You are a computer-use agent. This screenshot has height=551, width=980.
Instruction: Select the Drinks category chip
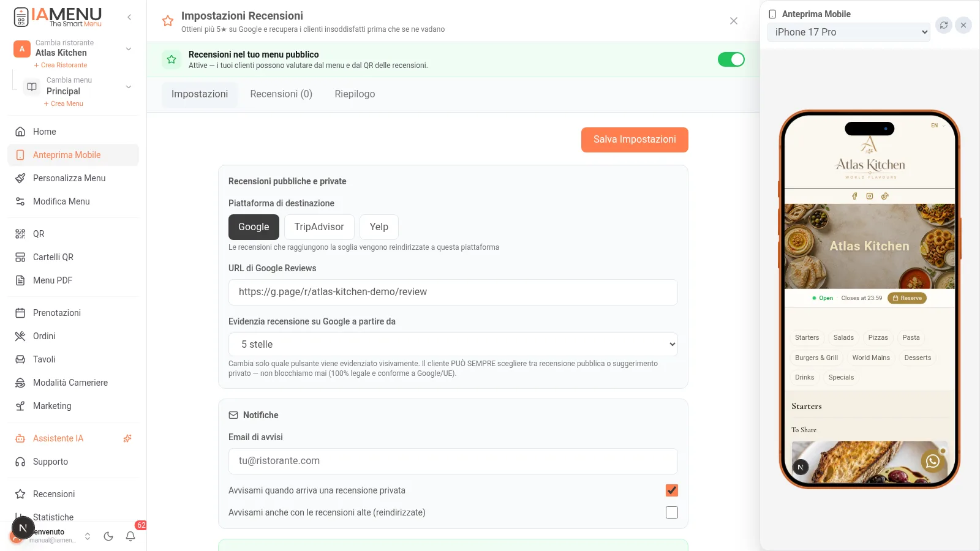805,378
